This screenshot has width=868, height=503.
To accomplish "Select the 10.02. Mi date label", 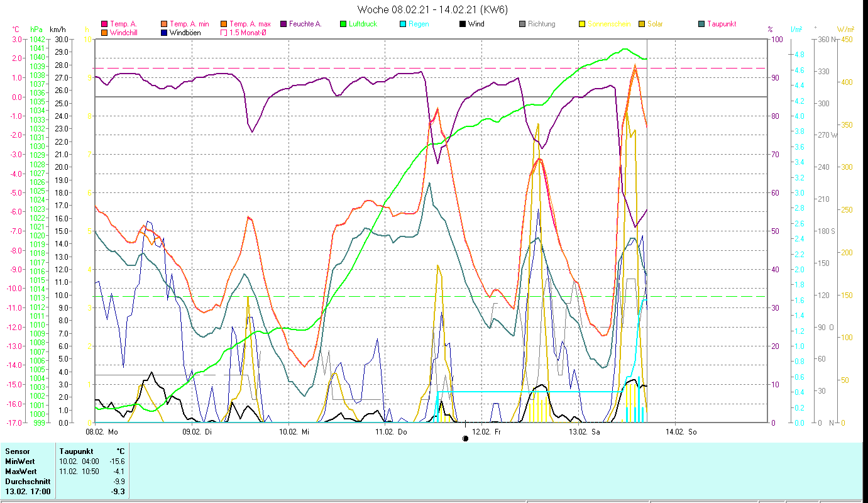I will point(294,432).
